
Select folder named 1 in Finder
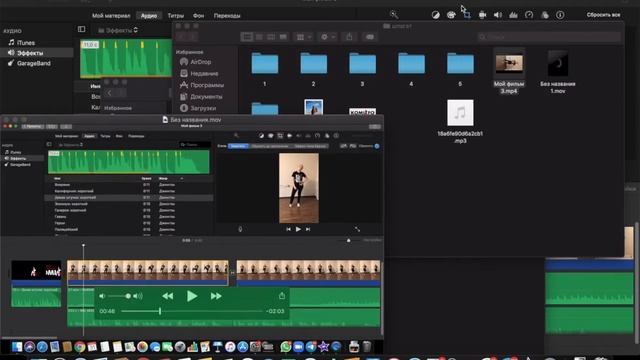pyautogui.click(x=265, y=64)
